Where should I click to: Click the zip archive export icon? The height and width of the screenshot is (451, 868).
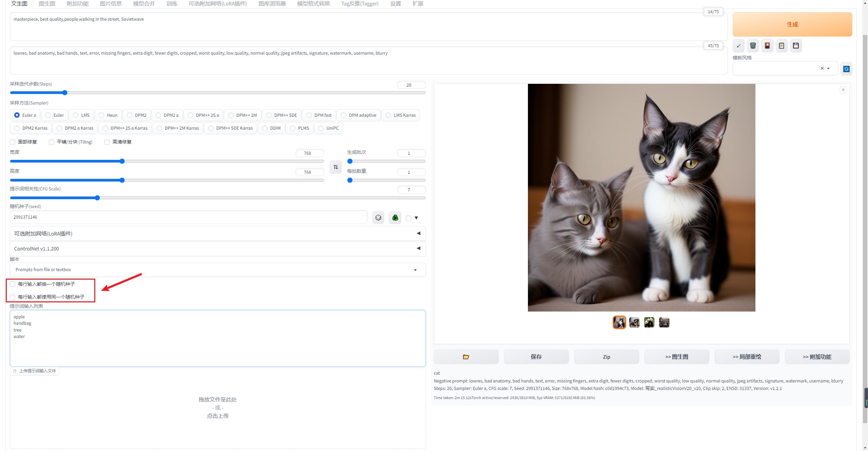tap(606, 357)
